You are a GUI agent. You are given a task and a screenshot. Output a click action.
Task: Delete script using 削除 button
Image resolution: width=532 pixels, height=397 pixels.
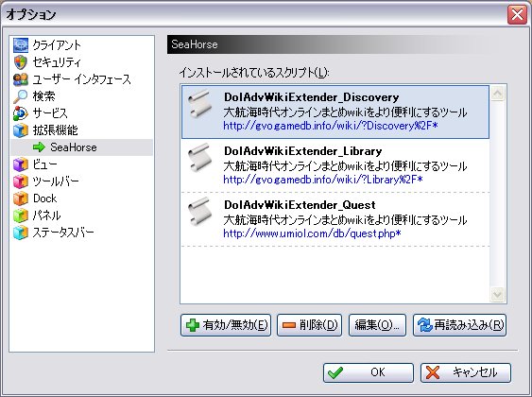point(309,325)
